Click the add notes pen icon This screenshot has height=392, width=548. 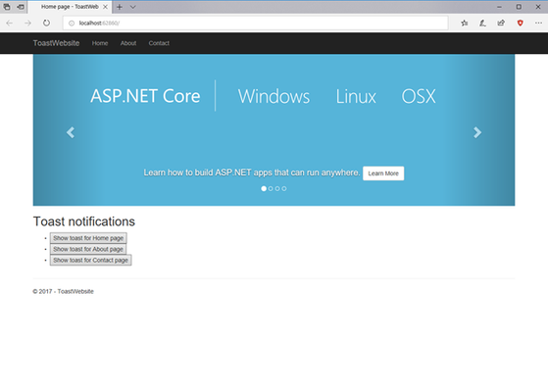click(482, 24)
